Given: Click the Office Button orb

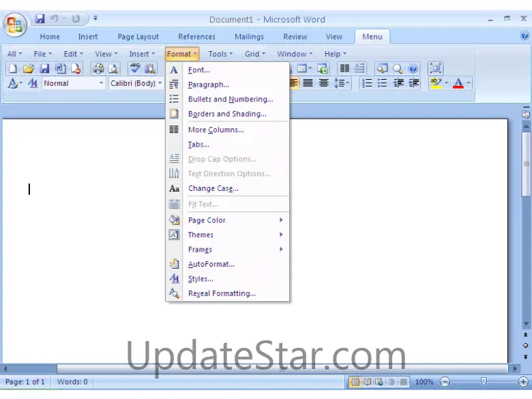Looking at the screenshot, I should pyautogui.click(x=14, y=25).
